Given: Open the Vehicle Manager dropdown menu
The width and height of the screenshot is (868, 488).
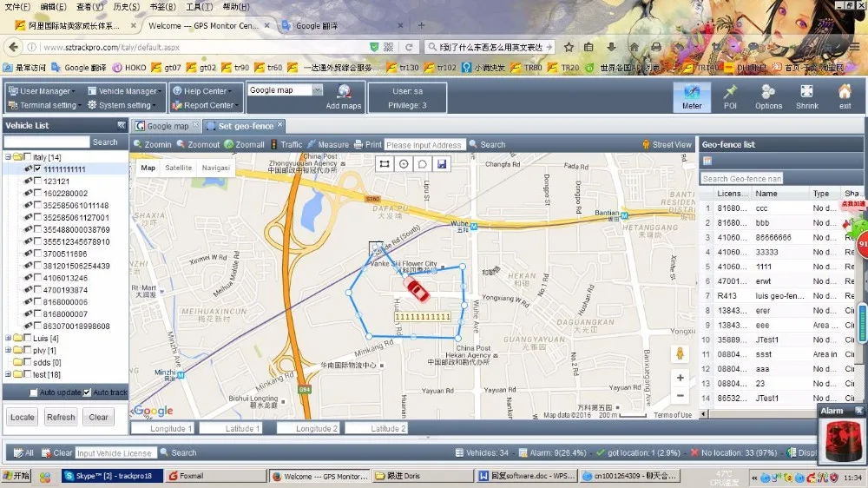Looking at the screenshot, I should (125, 91).
